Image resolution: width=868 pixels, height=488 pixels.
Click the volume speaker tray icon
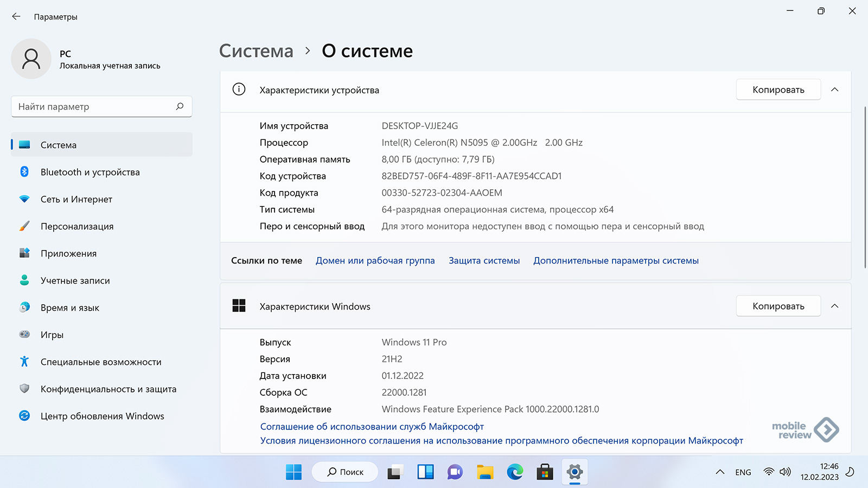(785, 472)
